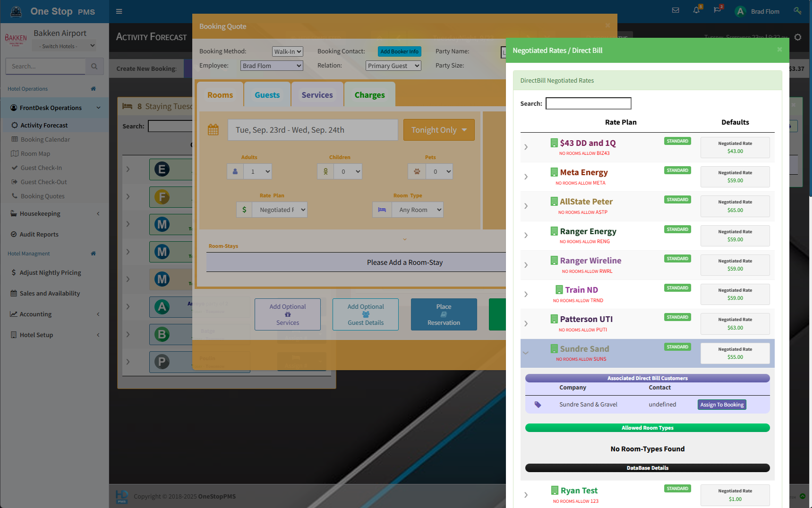Open the flag messages icon
812x508 pixels.
[717, 10]
